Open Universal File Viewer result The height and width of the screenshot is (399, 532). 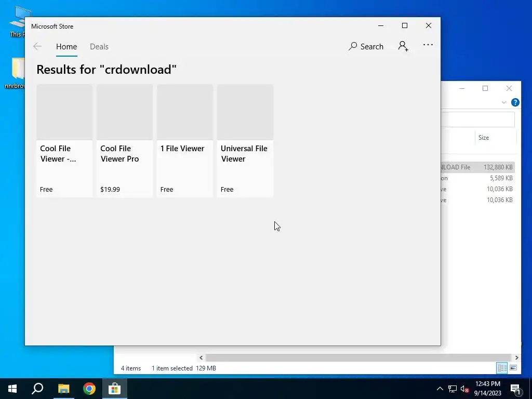[245, 140]
